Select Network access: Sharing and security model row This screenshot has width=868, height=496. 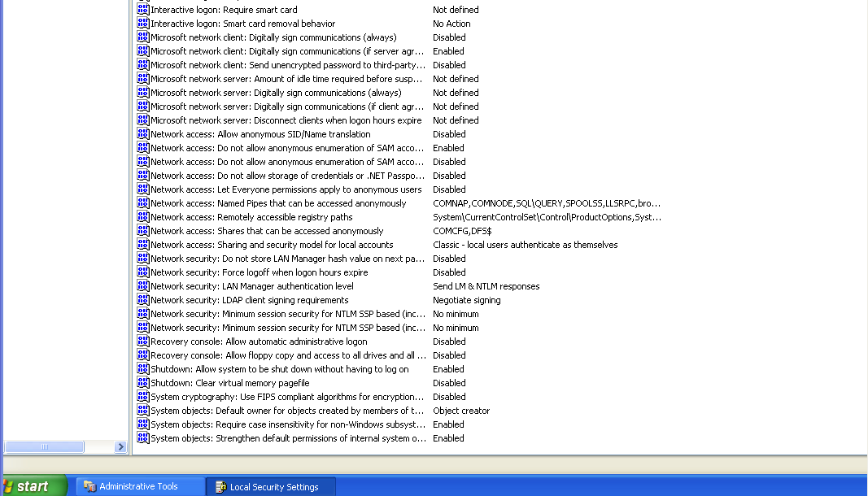[272, 245]
